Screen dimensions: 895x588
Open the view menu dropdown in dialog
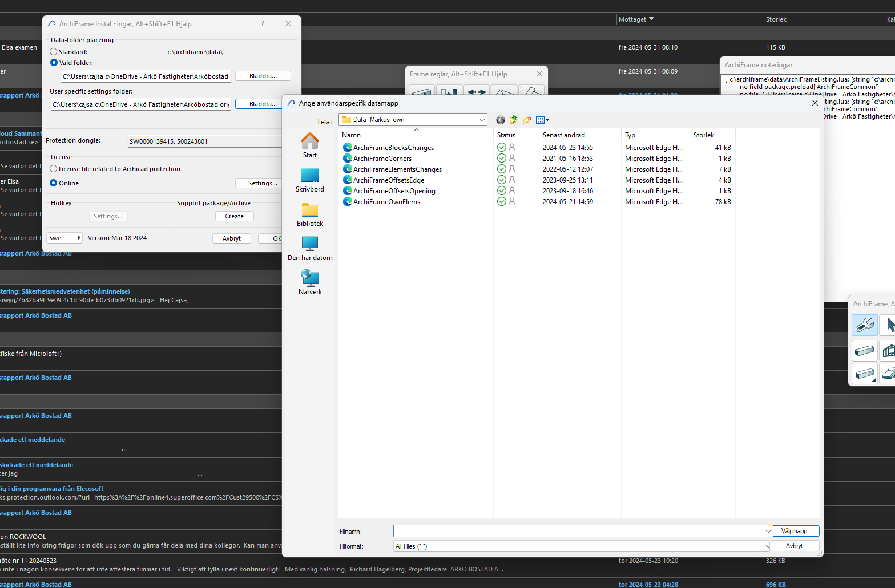[x=543, y=120]
